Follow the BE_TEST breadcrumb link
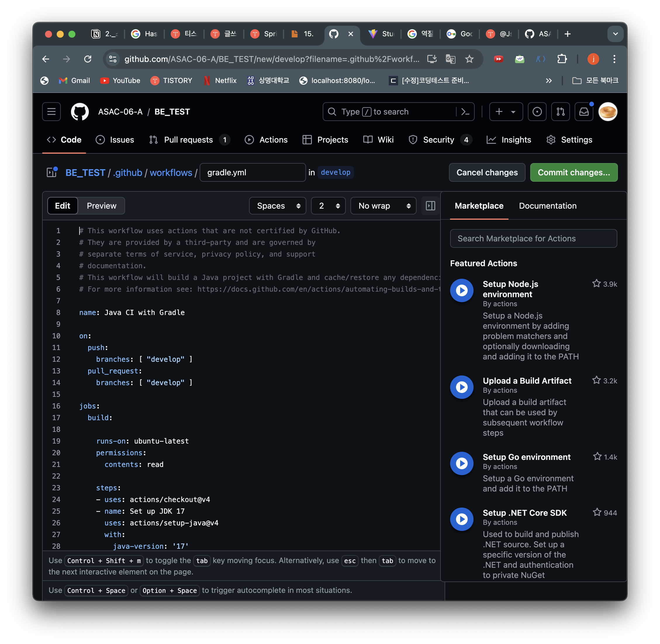 (85, 172)
